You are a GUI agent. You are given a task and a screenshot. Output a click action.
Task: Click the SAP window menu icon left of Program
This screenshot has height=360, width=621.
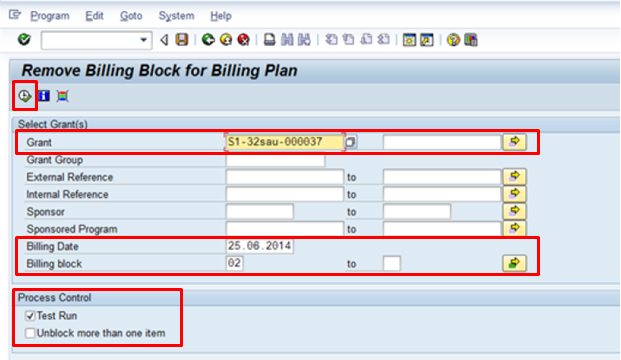[x=15, y=15]
